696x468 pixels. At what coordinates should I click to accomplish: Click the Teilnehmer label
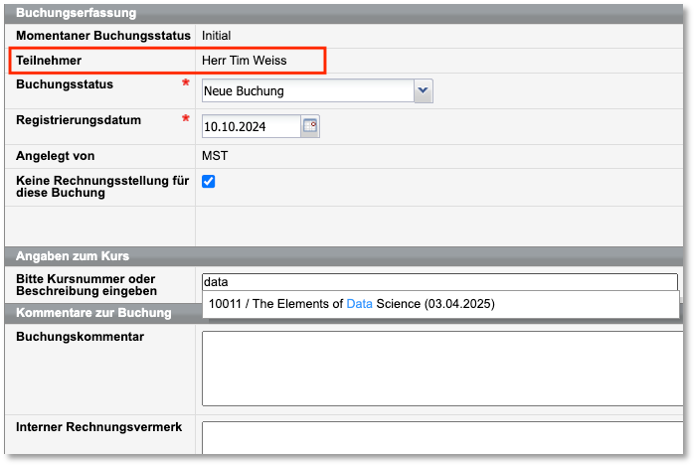(x=49, y=60)
